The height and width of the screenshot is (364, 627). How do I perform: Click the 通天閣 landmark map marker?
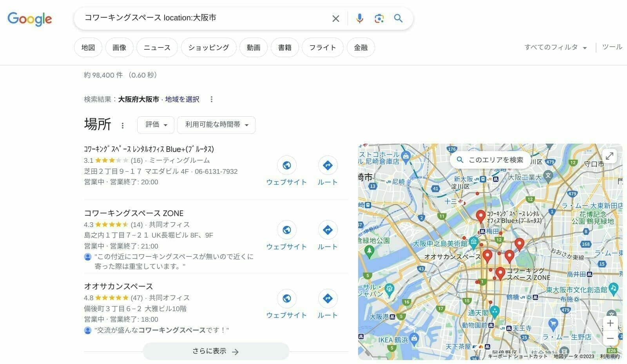coord(495,312)
